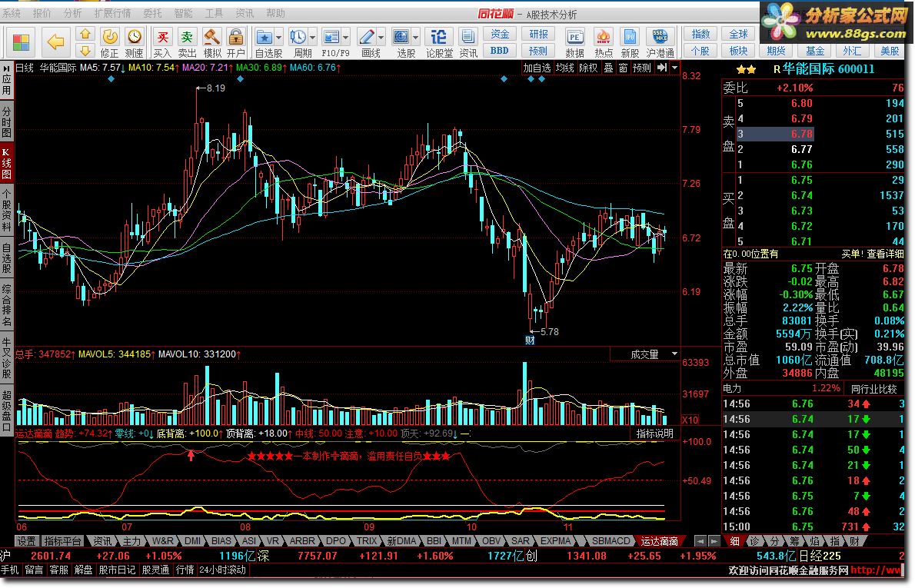This screenshot has height=588, width=915.
Task: Click the BBD button
Action: click(500, 51)
